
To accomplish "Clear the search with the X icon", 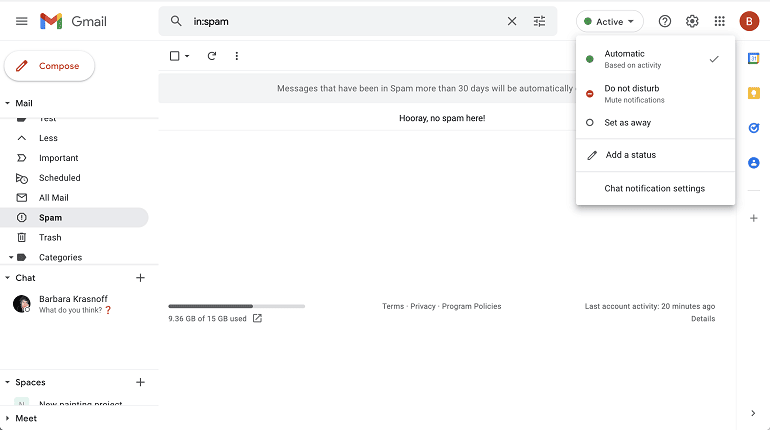I will click(x=512, y=21).
